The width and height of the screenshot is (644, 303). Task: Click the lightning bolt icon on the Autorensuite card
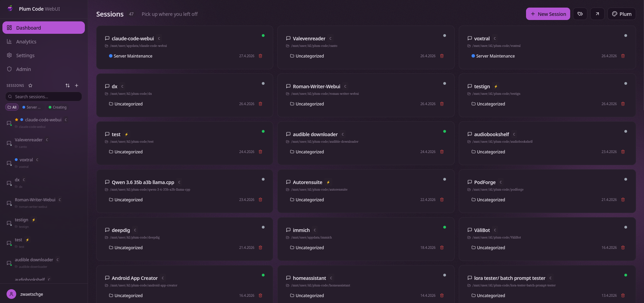click(x=328, y=182)
